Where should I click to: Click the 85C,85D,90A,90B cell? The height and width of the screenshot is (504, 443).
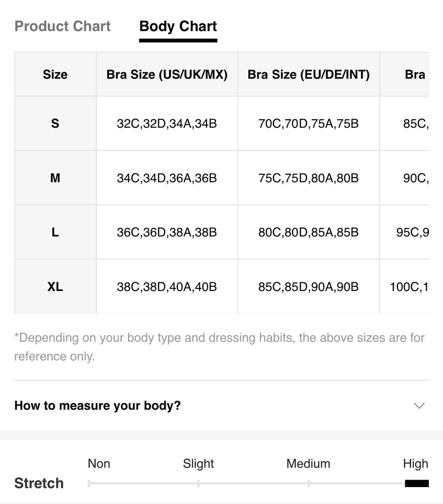pos(308,286)
